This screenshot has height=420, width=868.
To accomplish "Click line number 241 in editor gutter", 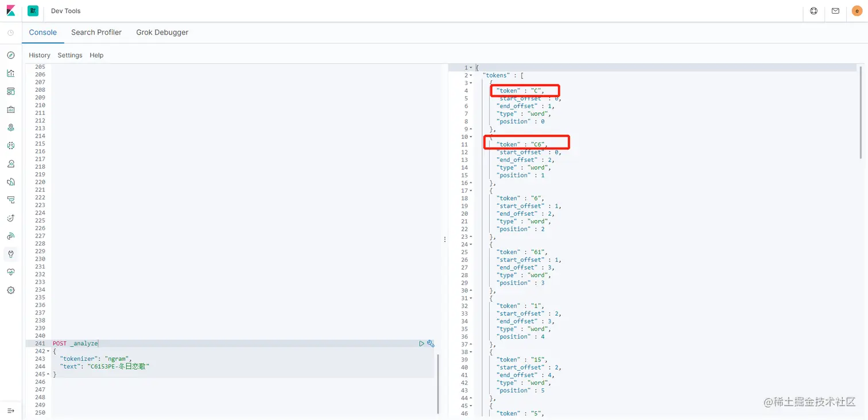I will point(40,344).
